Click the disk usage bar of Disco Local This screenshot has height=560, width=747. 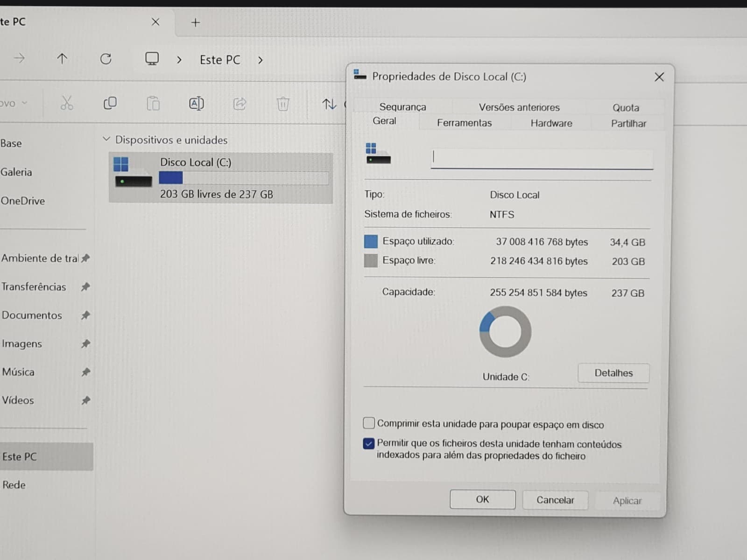[x=244, y=178]
